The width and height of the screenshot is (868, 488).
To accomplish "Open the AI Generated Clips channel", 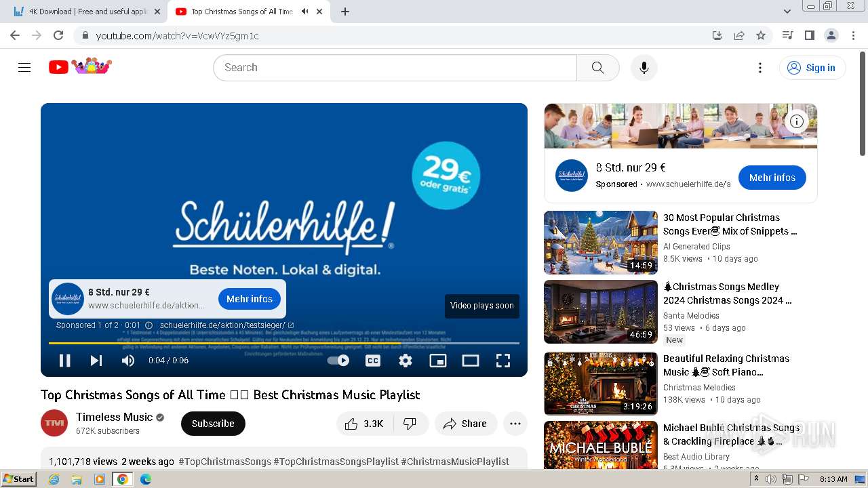I will pyautogui.click(x=696, y=247).
